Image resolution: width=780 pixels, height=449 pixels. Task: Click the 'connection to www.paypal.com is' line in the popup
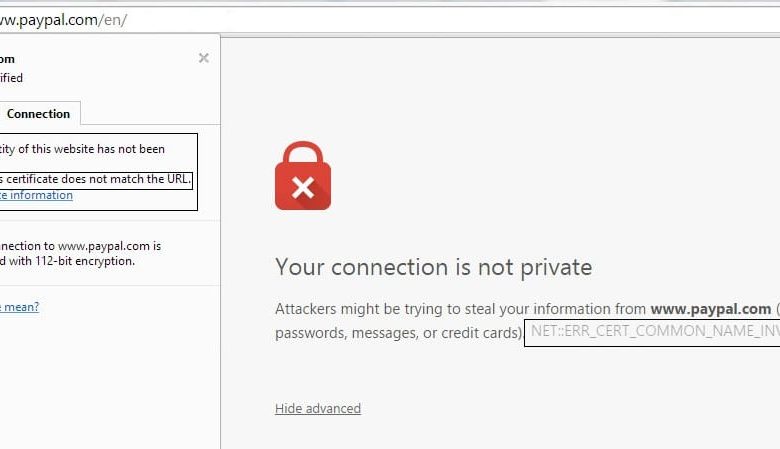point(81,246)
